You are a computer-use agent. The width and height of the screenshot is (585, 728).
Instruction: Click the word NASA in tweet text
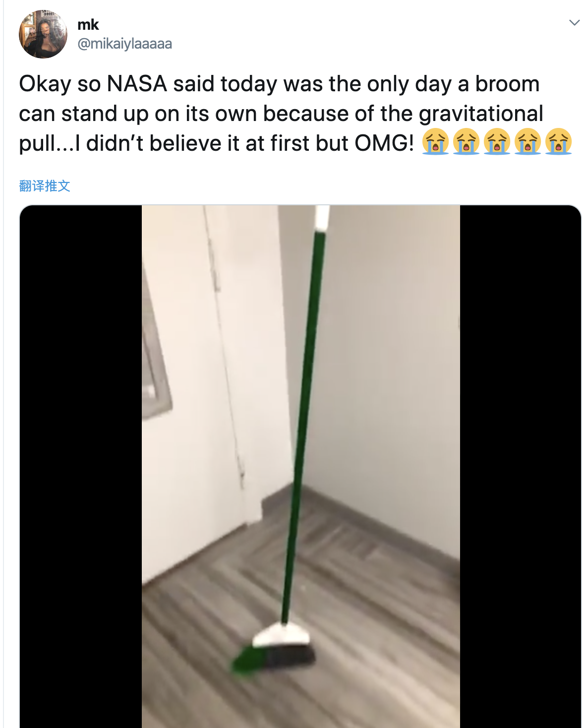coord(137,84)
